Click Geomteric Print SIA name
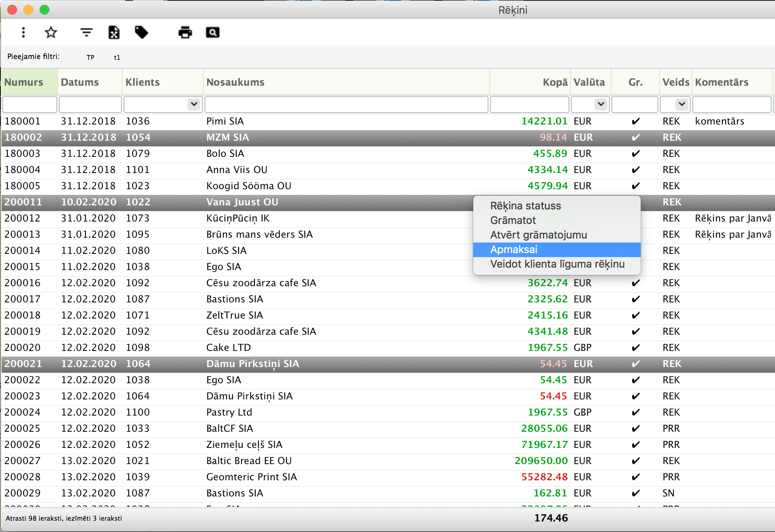775x532 pixels. (x=252, y=477)
